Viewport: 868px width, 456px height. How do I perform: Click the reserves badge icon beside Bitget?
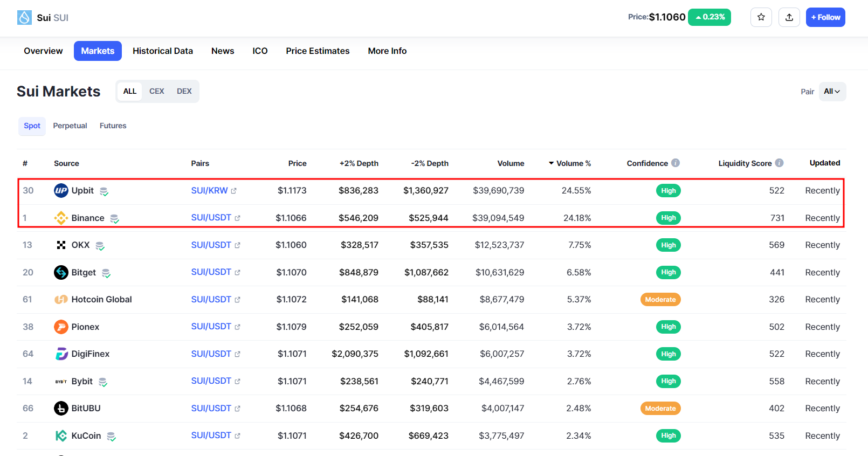click(x=106, y=273)
